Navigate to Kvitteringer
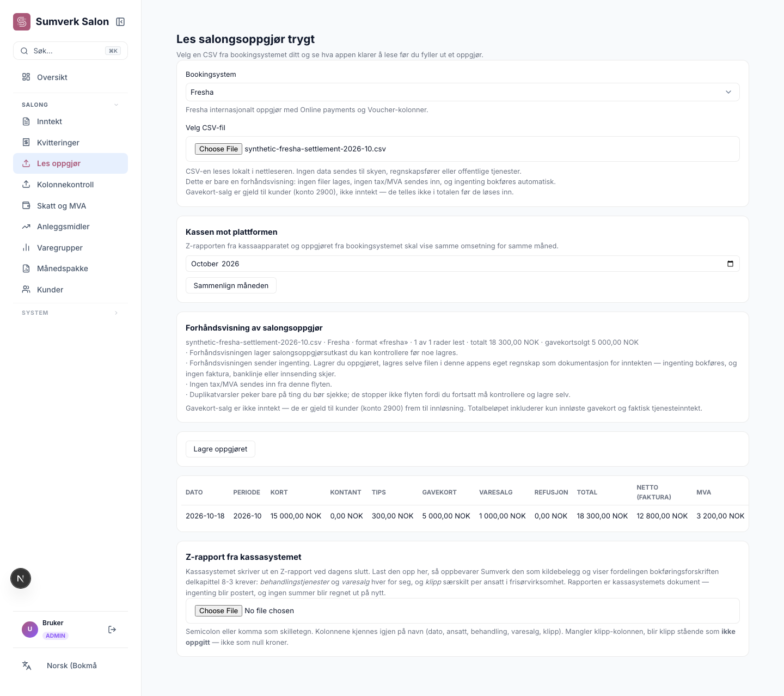The height and width of the screenshot is (696, 784). tap(70, 143)
